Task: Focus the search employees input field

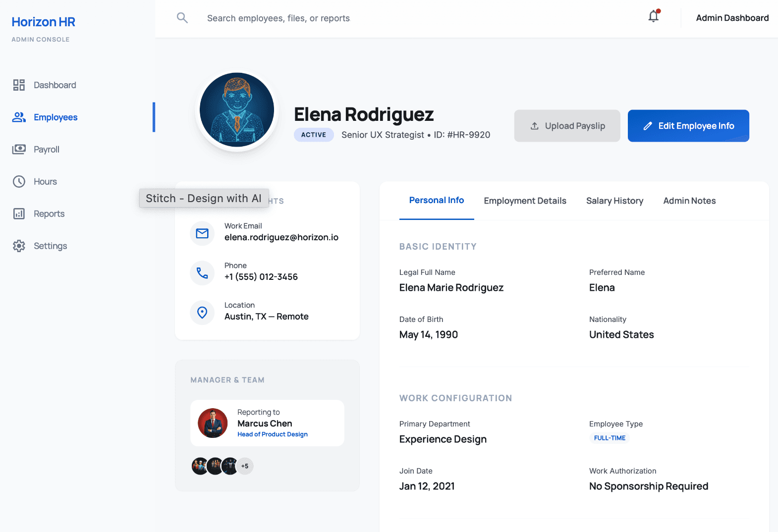Action: (278, 18)
